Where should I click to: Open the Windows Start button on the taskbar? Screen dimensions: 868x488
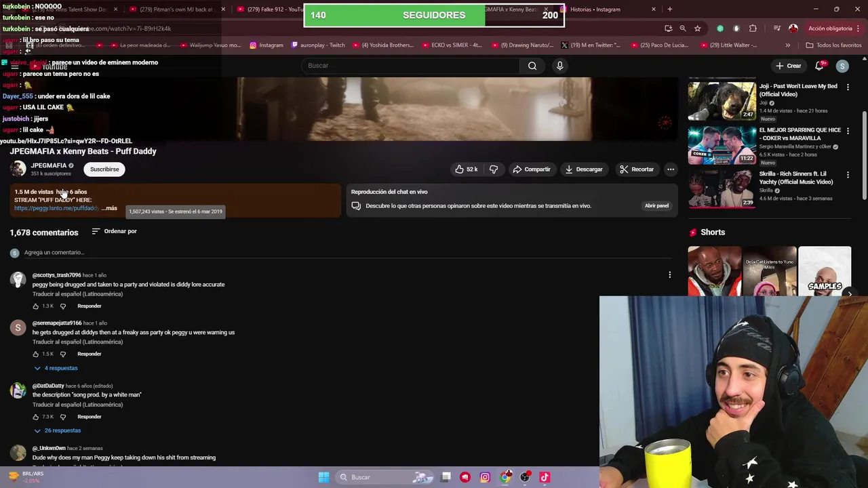pyautogui.click(x=323, y=477)
